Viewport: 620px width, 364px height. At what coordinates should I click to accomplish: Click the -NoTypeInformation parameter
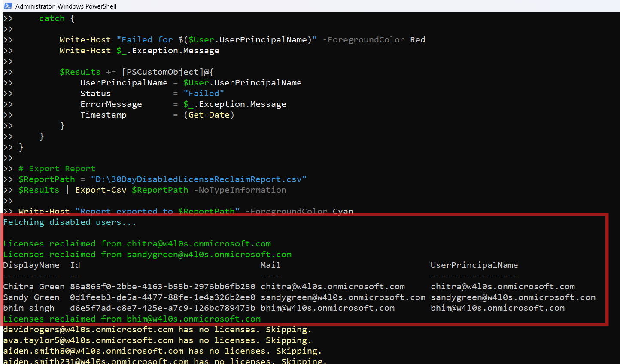coord(240,190)
